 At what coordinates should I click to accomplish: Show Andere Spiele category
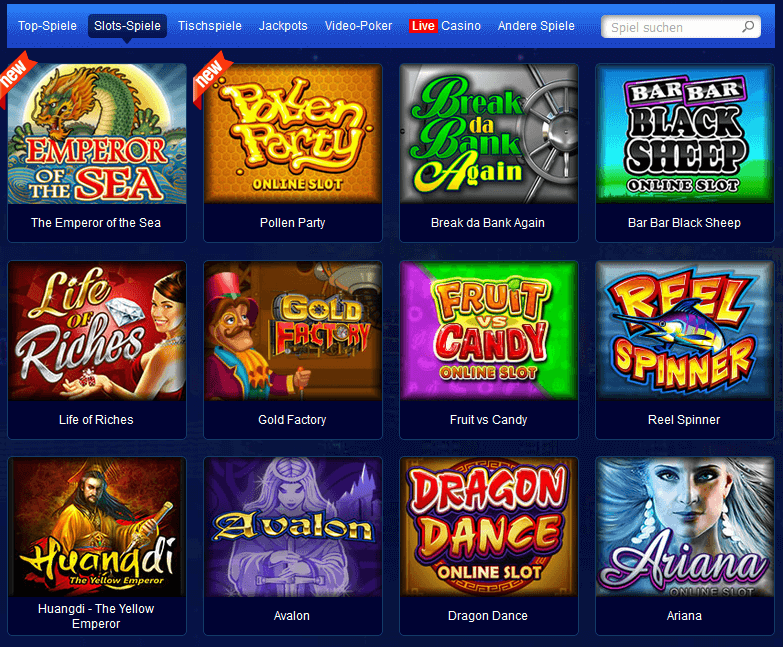pyautogui.click(x=536, y=26)
